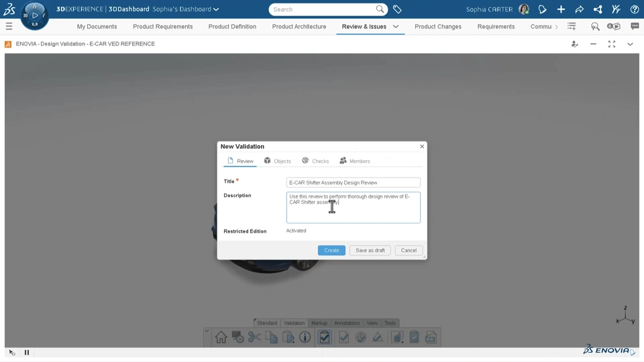This screenshot has width=644, height=362.
Task: Switch to the Checks tab in dialog
Action: (315, 161)
